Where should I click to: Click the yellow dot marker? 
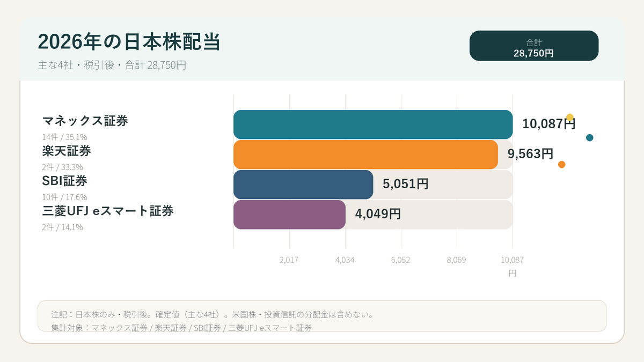tap(570, 117)
